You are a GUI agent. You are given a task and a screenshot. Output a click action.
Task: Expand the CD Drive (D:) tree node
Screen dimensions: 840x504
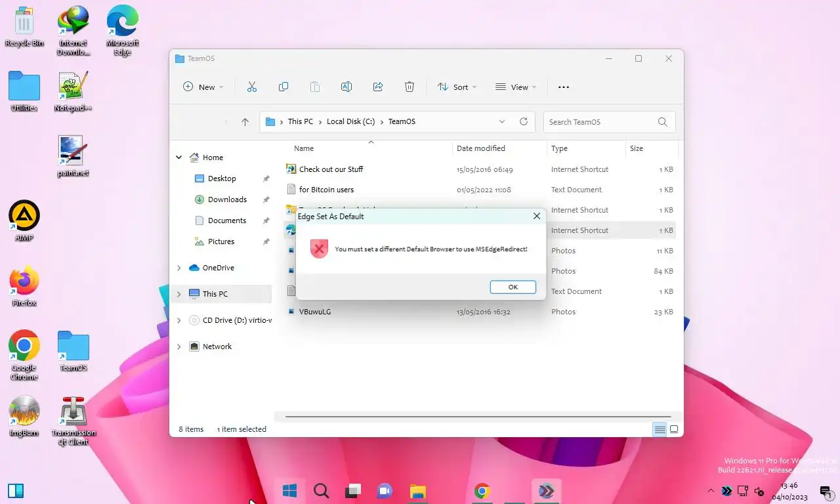pyautogui.click(x=179, y=320)
